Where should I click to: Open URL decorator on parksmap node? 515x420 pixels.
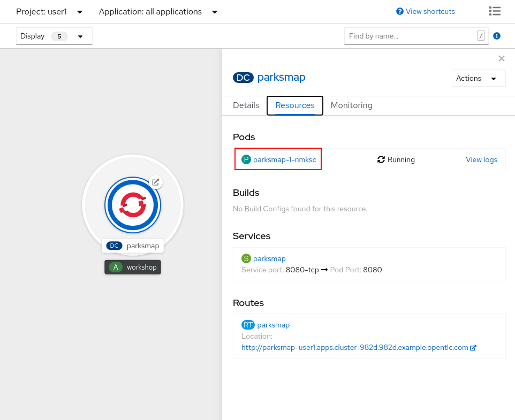(x=156, y=182)
